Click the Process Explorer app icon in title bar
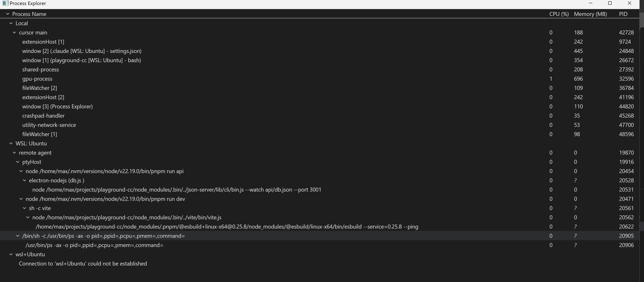Viewport: 644px width, 282px height. [6, 3]
